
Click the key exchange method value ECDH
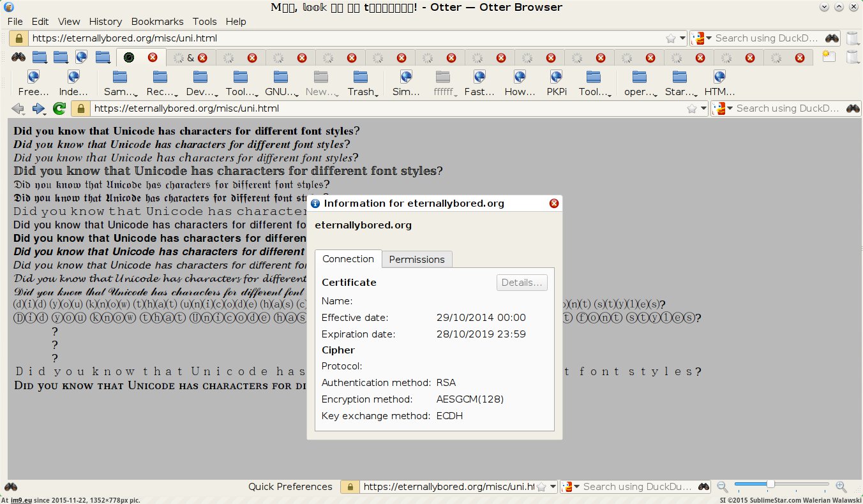[x=450, y=416]
